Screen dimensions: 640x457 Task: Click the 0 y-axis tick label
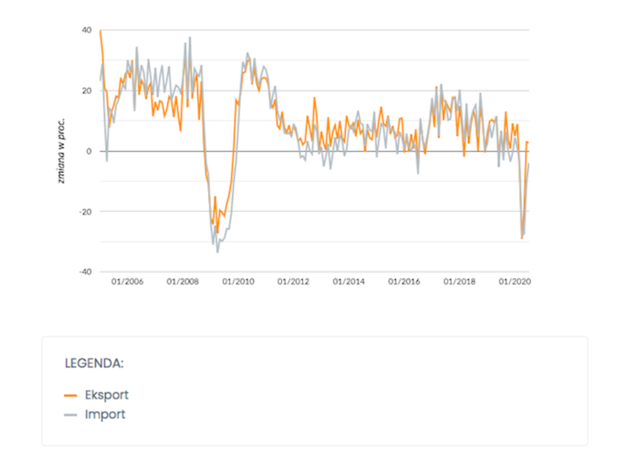click(89, 151)
